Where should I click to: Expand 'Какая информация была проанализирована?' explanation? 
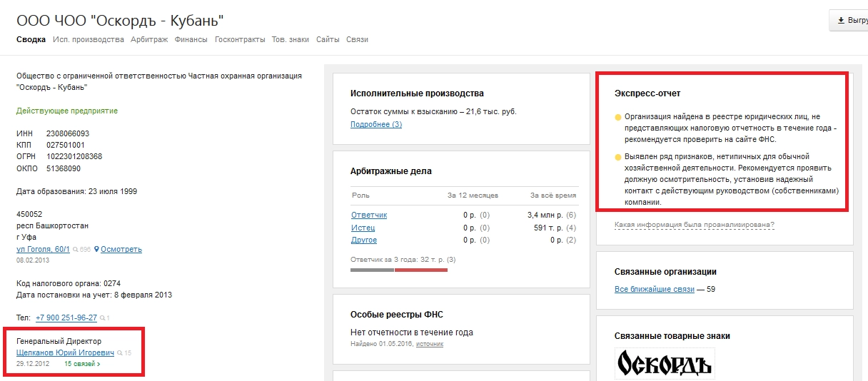point(694,225)
